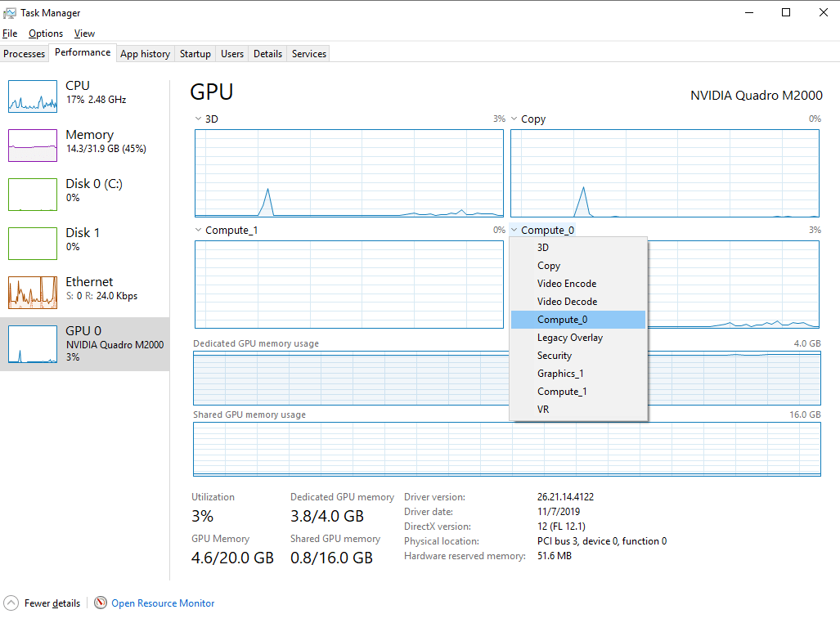The height and width of the screenshot is (623, 840).
Task: Click the 3% Utilization value
Action: tap(203, 517)
